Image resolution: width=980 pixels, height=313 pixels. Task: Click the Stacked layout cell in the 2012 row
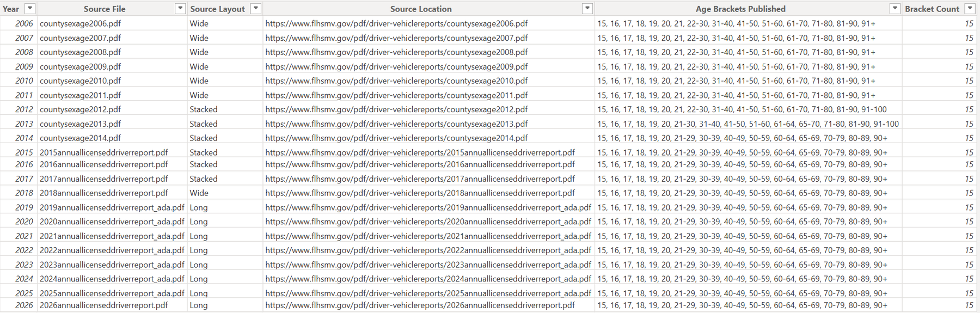[x=203, y=109]
